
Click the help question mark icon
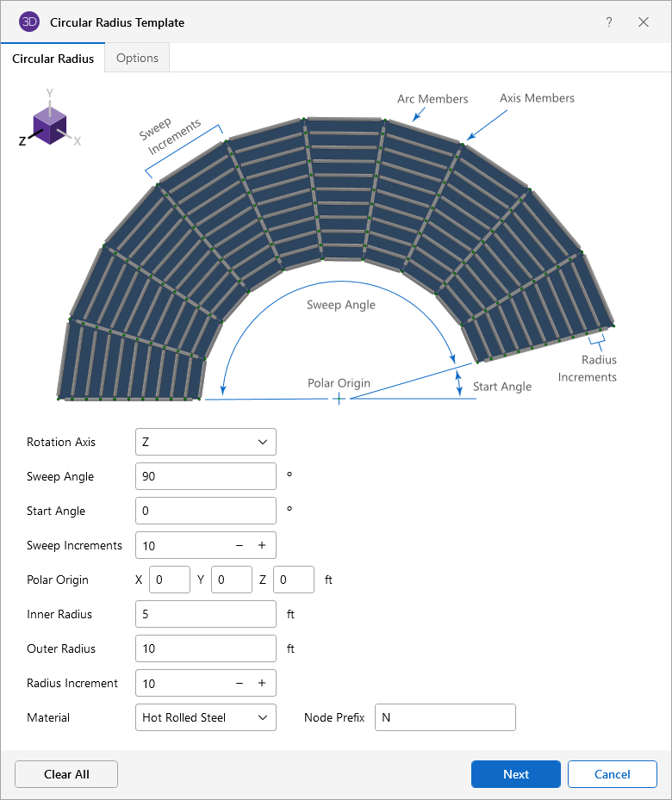tap(609, 22)
